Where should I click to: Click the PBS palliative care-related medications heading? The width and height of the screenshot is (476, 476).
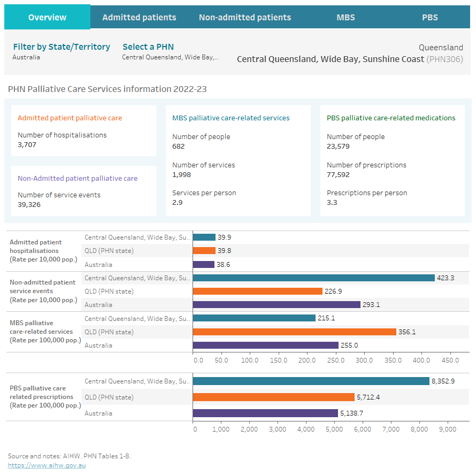tap(391, 118)
